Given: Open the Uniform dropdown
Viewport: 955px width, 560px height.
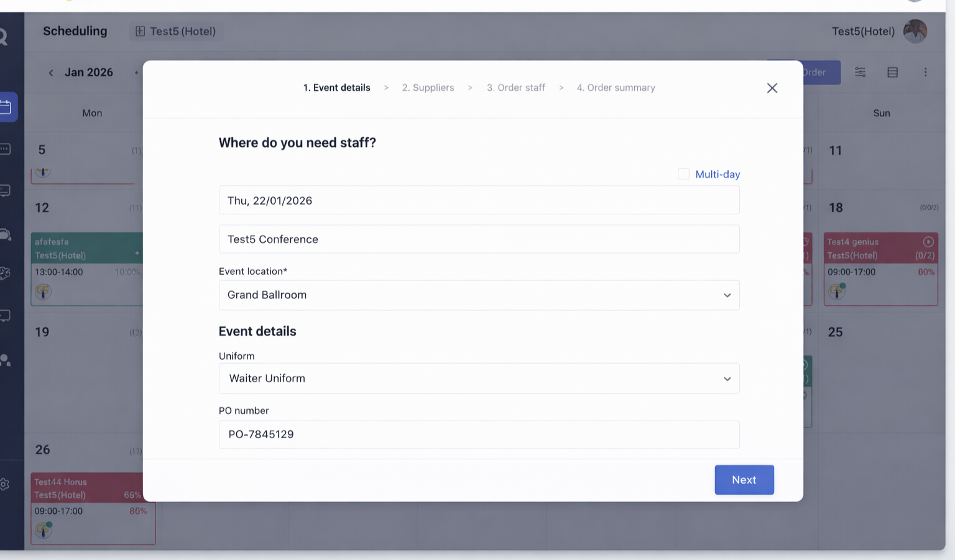Looking at the screenshot, I should (x=727, y=379).
